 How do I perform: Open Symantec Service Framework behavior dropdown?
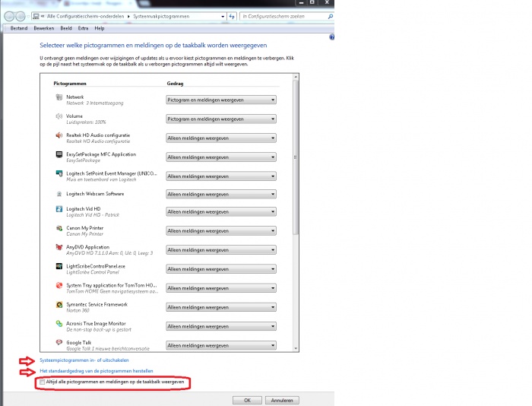point(221,307)
